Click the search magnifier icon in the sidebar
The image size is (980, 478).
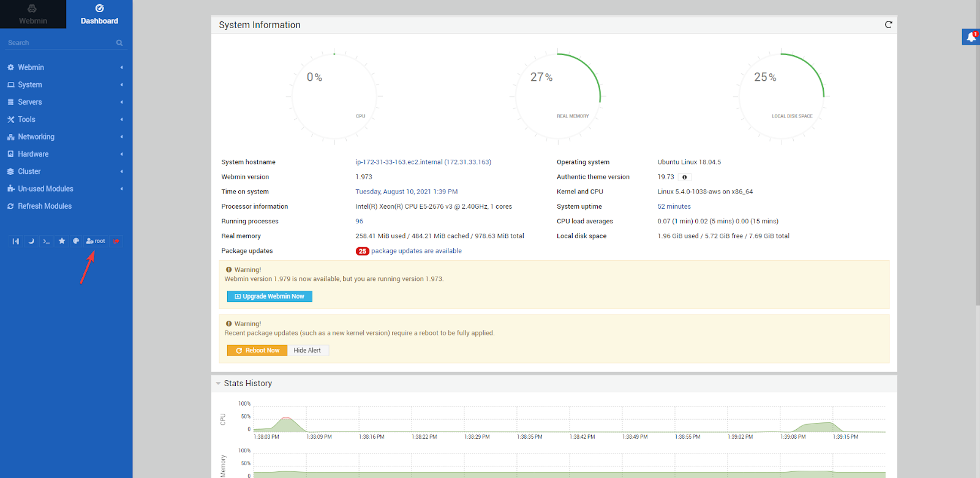click(x=119, y=43)
